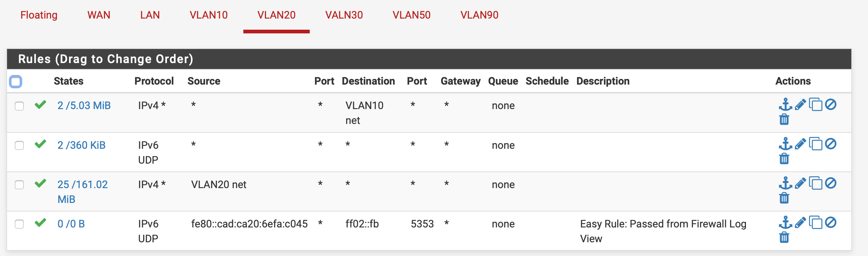Edit the VLAN10 net destination rule via pencil icon
The height and width of the screenshot is (256, 868).
coord(800,105)
